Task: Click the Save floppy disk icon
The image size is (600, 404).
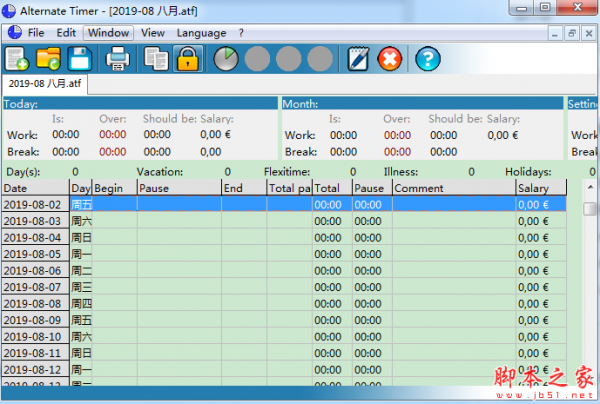Action: point(79,59)
